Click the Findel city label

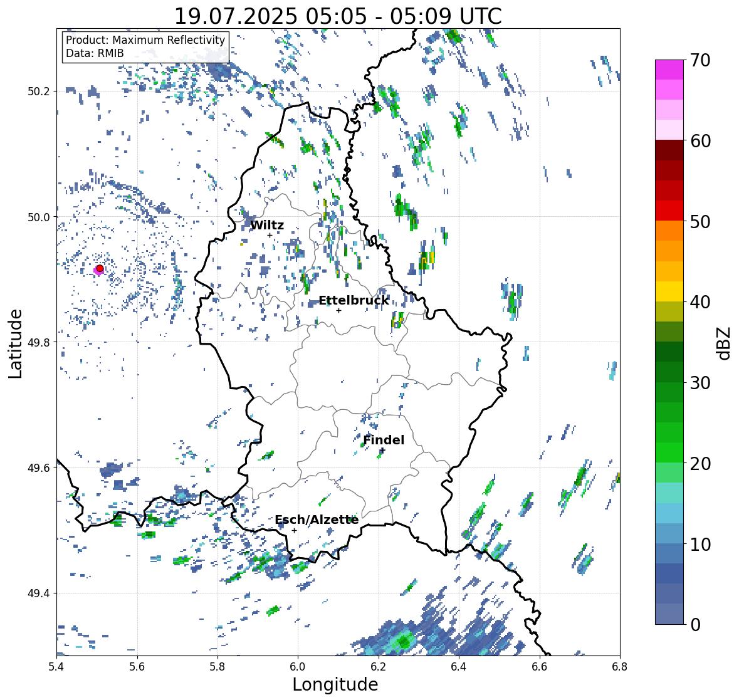[x=384, y=440]
